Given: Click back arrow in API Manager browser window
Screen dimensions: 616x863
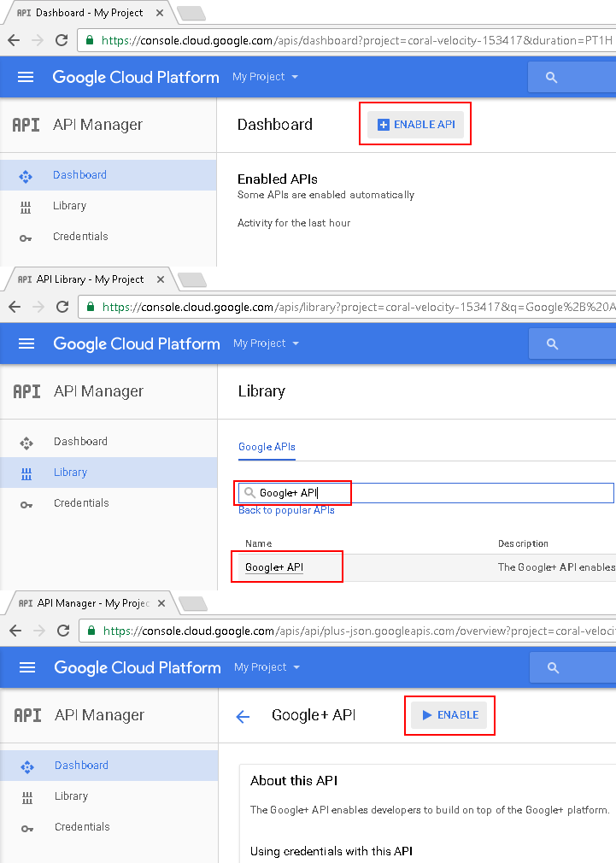Looking at the screenshot, I should (15, 631).
